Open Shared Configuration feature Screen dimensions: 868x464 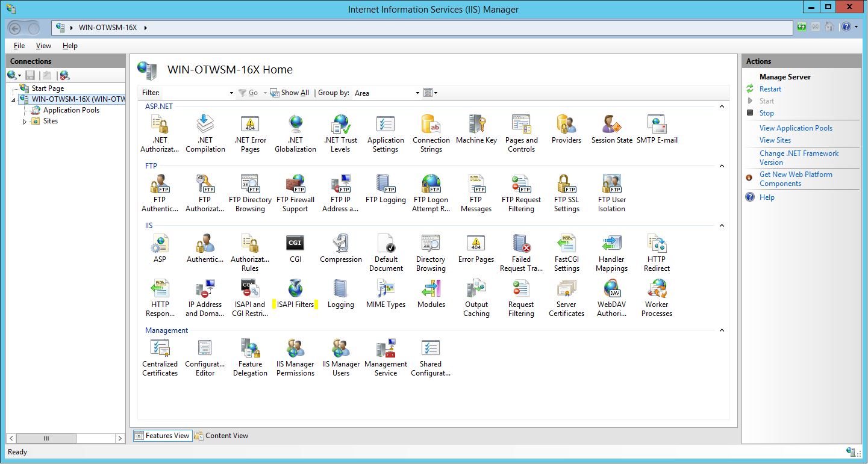(x=431, y=357)
